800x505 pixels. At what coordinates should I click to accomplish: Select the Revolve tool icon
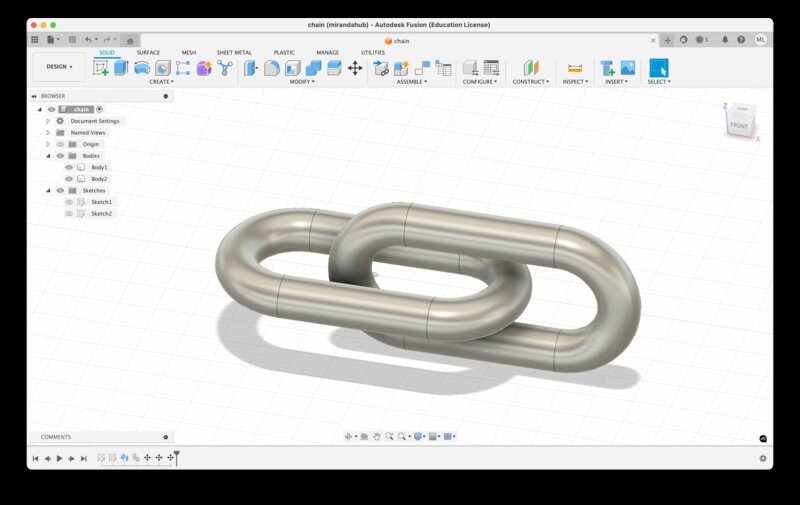(x=142, y=68)
